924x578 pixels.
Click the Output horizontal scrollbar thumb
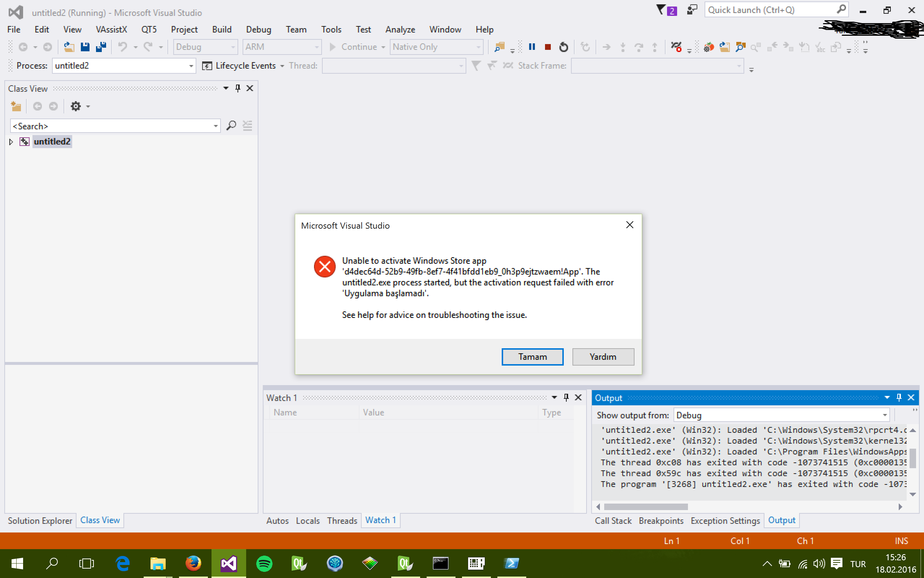coord(646,506)
